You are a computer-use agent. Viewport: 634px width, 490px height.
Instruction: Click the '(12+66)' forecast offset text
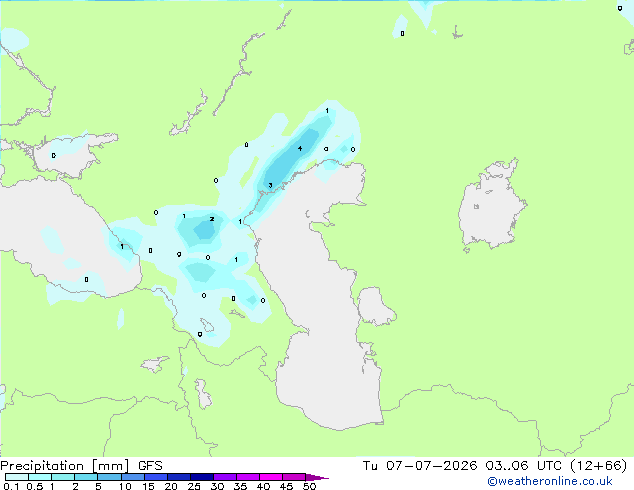point(598,466)
